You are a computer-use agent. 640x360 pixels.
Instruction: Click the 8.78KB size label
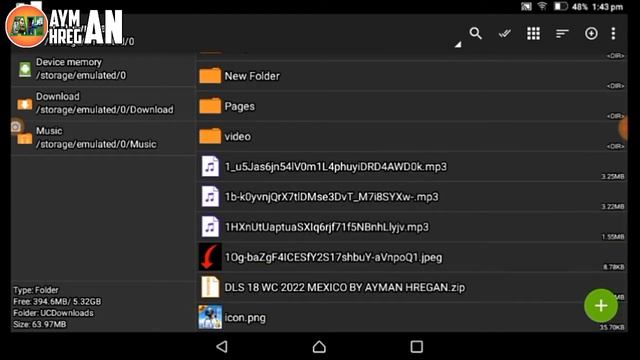(613, 267)
